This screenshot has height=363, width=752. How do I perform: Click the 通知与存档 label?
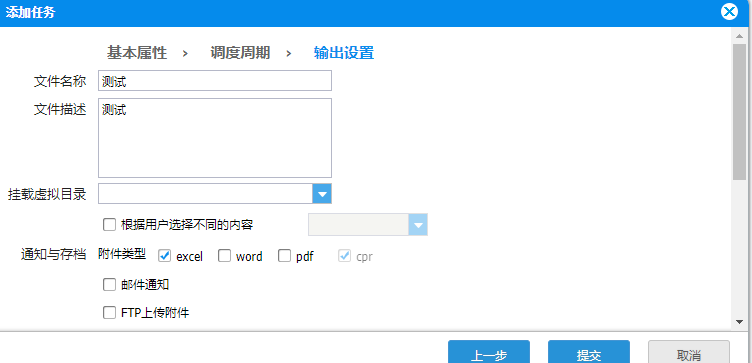tap(53, 254)
